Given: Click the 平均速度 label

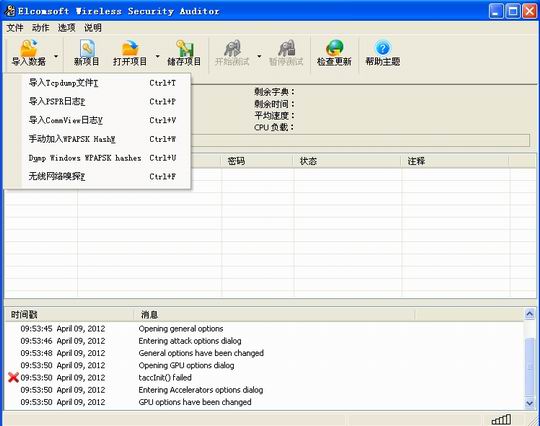Looking at the screenshot, I should point(274,115).
